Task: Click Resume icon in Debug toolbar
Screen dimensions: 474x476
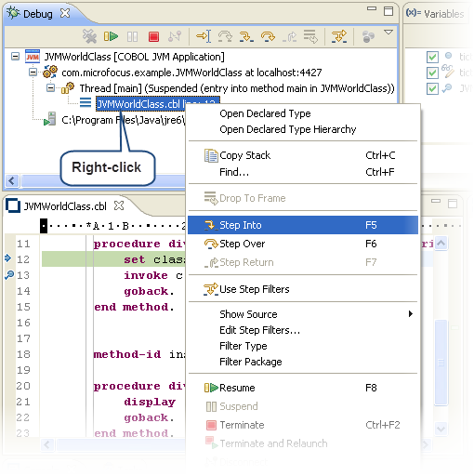Action: pyautogui.click(x=111, y=36)
